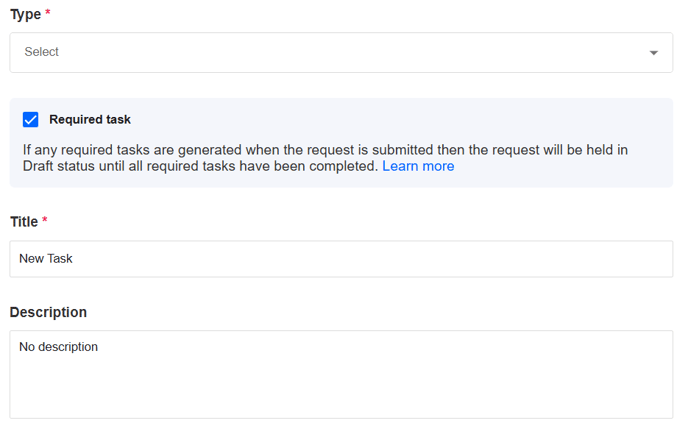Click the 'Select' placeholder in Type field
Screen dimensions: 688x426
coord(42,52)
